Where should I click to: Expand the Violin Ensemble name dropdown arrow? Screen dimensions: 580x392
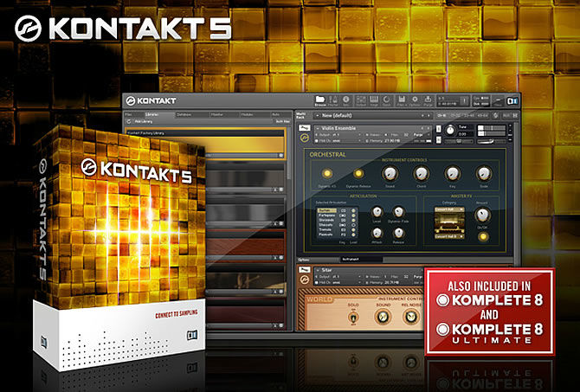(318, 128)
